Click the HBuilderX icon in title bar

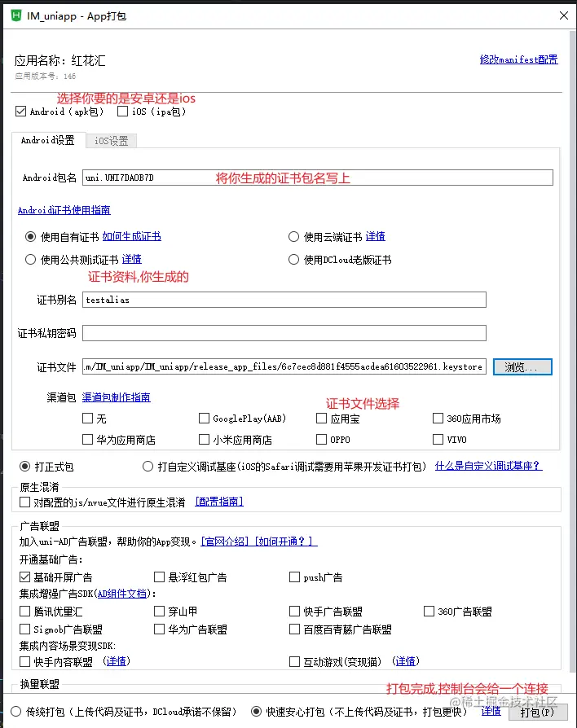click(16, 15)
